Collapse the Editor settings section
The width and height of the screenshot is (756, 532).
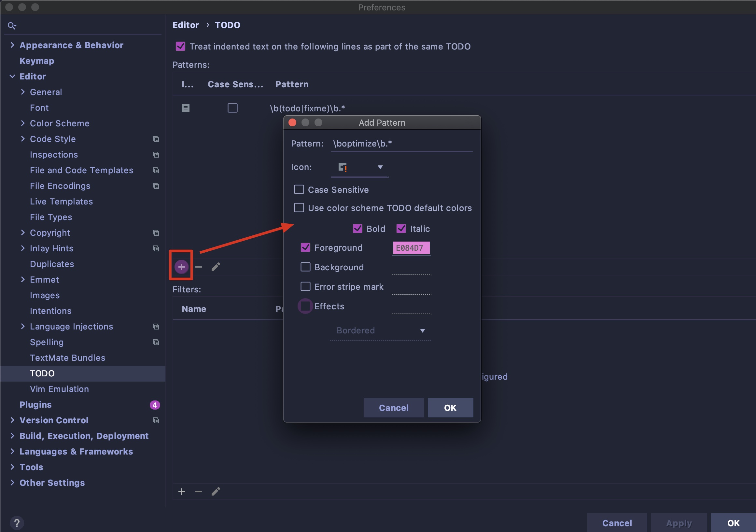tap(12, 77)
